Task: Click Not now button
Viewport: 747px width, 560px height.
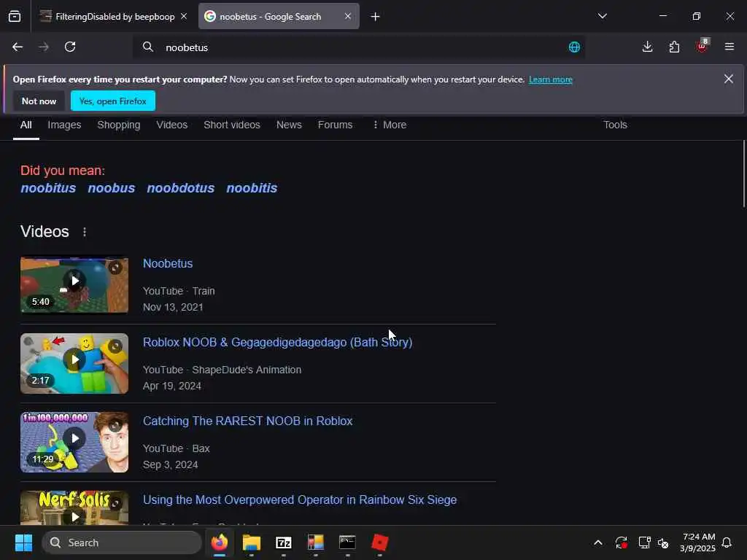Action: [39, 101]
